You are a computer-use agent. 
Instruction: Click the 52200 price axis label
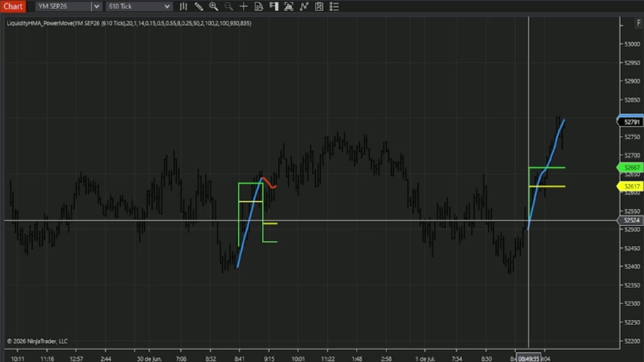[632, 341]
